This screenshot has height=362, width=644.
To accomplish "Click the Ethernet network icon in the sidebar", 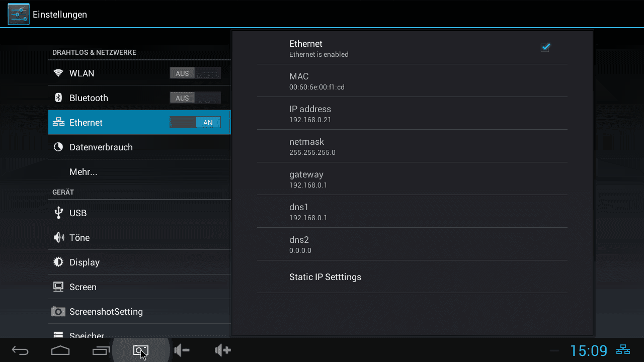I will 58,122.
